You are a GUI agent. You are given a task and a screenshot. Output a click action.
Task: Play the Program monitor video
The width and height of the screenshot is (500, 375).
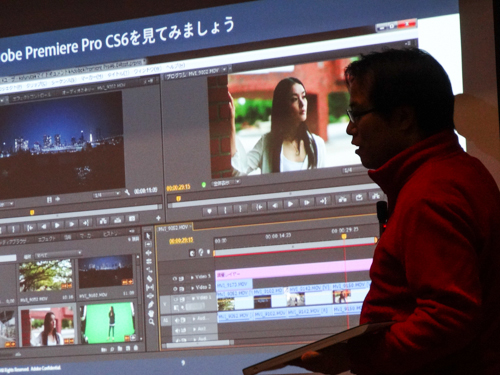(290, 204)
